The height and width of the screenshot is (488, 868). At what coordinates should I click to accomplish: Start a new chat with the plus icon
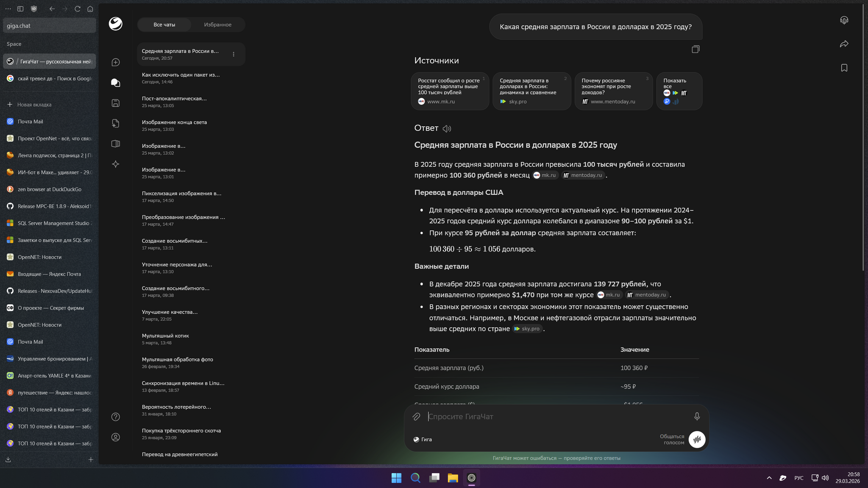116,62
